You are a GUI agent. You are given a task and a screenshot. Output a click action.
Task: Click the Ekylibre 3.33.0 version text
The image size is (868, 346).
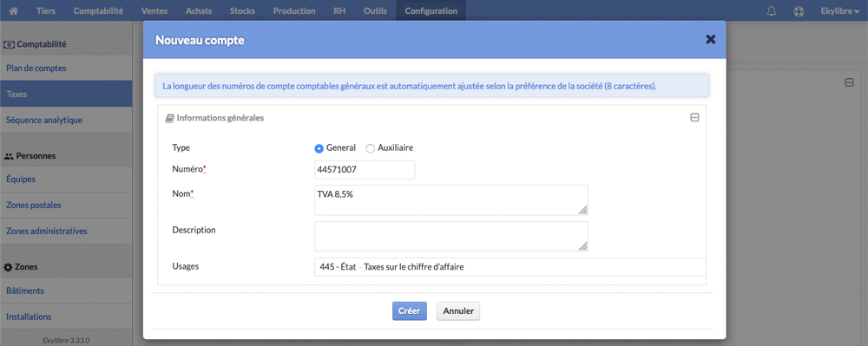(x=66, y=341)
